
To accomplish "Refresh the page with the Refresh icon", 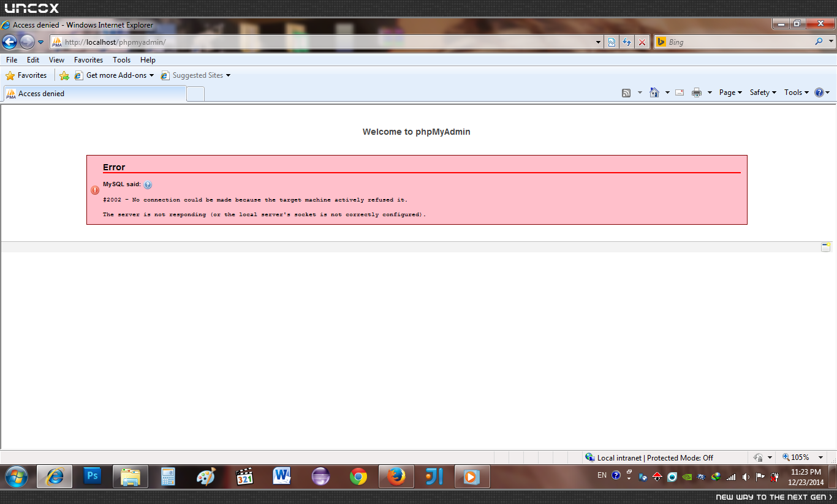I will (627, 42).
